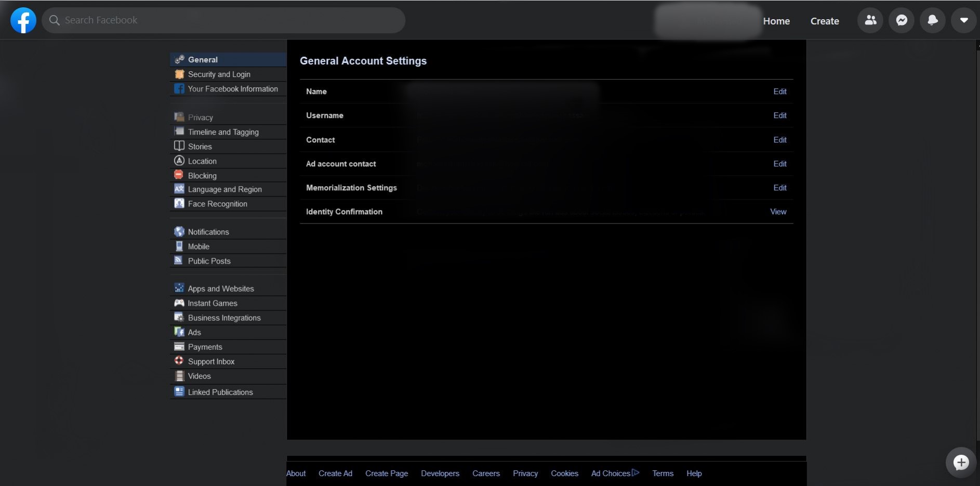
Task: Click the Terms footer link
Action: 663,474
